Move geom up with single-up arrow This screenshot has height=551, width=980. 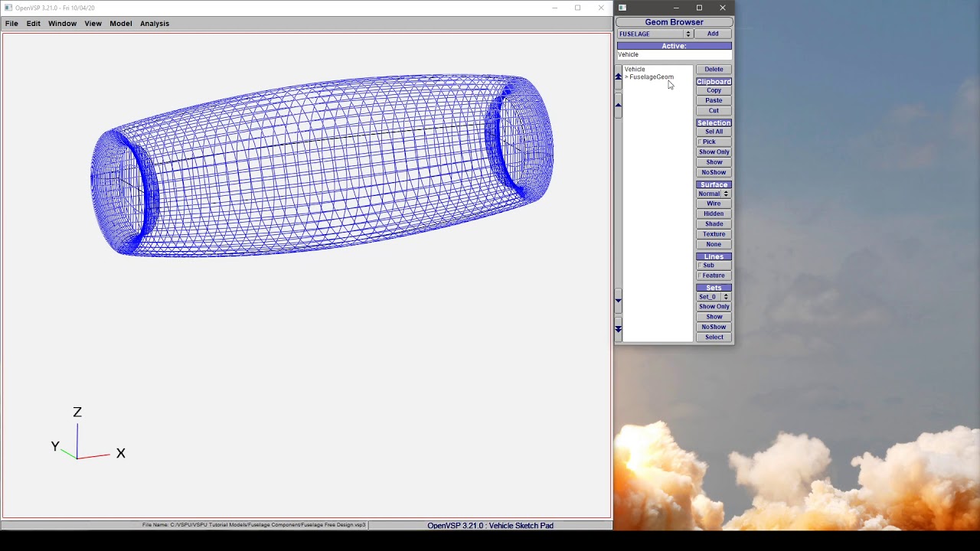pyautogui.click(x=619, y=105)
